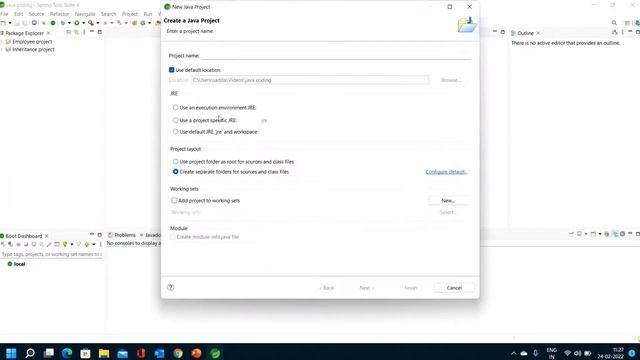Minimize the Package Explorer view
This screenshot has height=360, width=640.
(92, 31)
